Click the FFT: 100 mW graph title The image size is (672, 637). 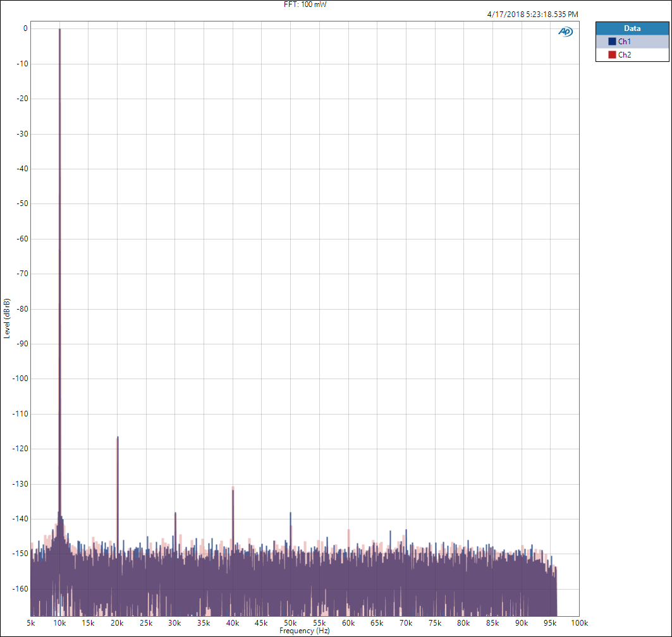pyautogui.click(x=305, y=4)
